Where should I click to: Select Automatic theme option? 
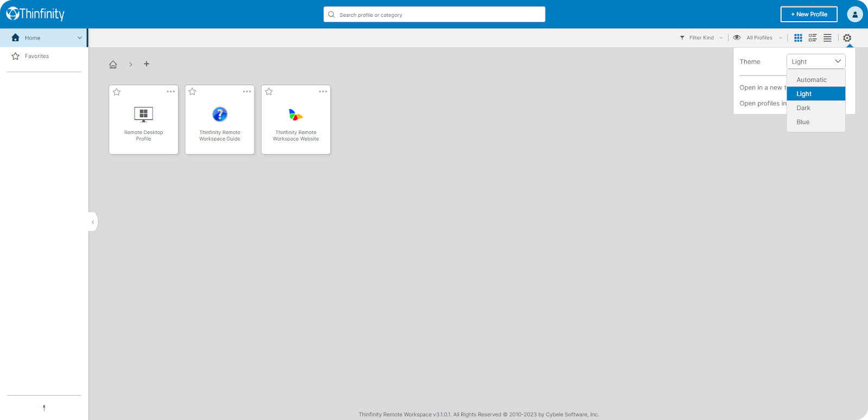point(816,80)
